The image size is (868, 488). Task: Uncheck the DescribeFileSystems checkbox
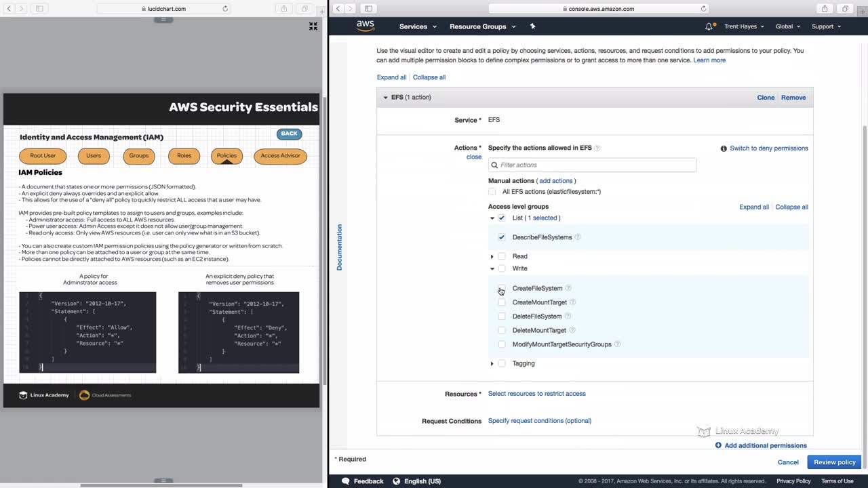(x=502, y=237)
